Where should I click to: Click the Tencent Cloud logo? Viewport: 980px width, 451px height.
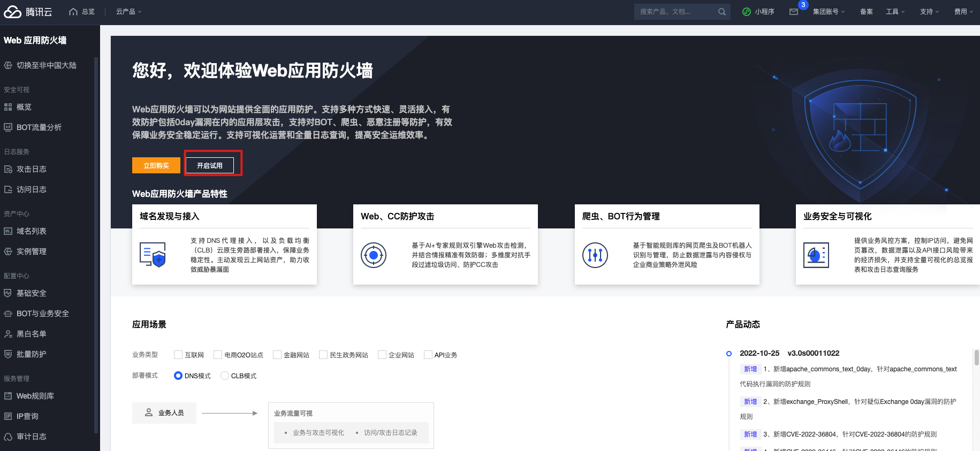28,12
